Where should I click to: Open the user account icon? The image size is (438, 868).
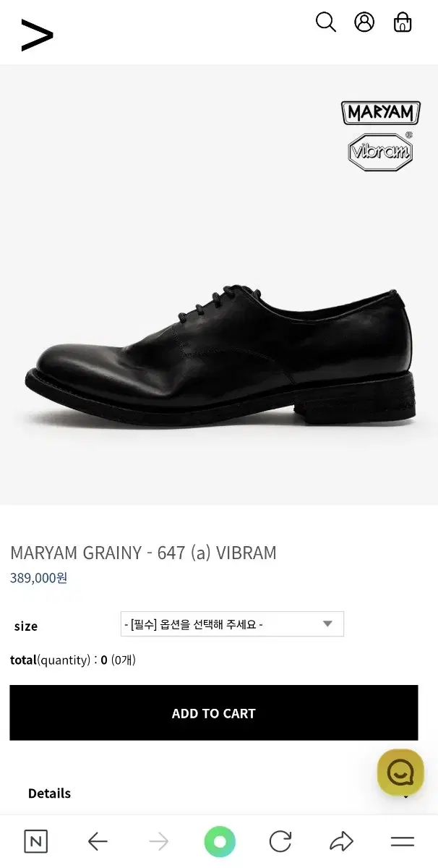click(x=364, y=22)
